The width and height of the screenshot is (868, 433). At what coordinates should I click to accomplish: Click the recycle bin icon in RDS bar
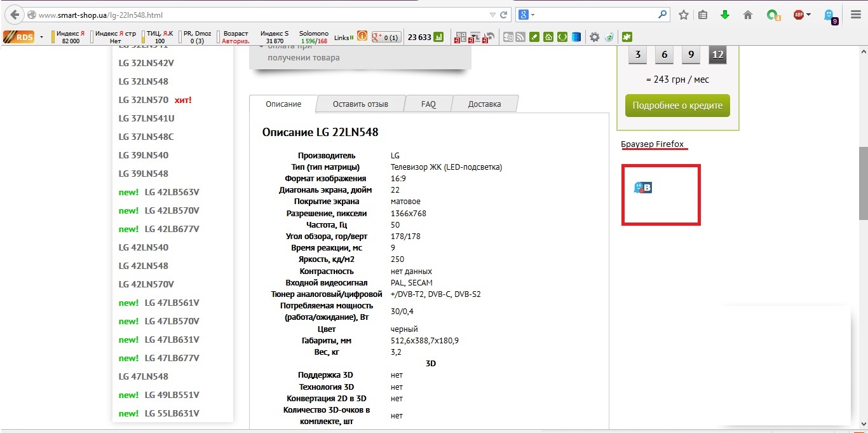[609, 38]
